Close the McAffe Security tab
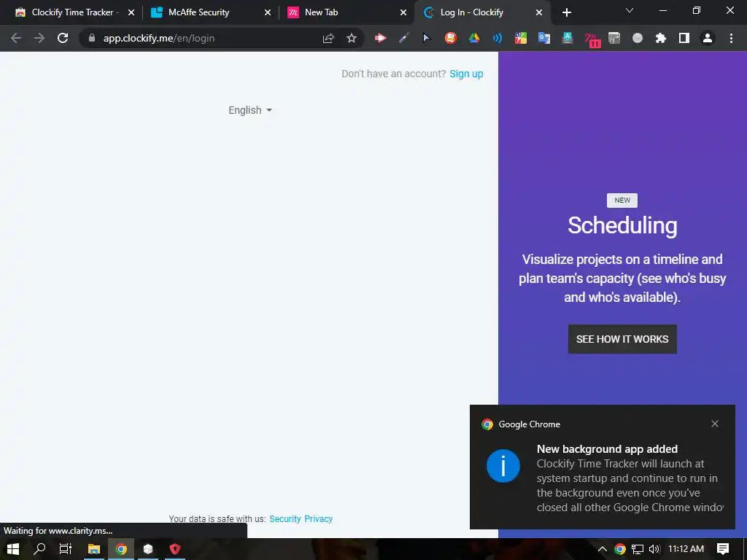The height and width of the screenshot is (560, 747). tap(268, 13)
